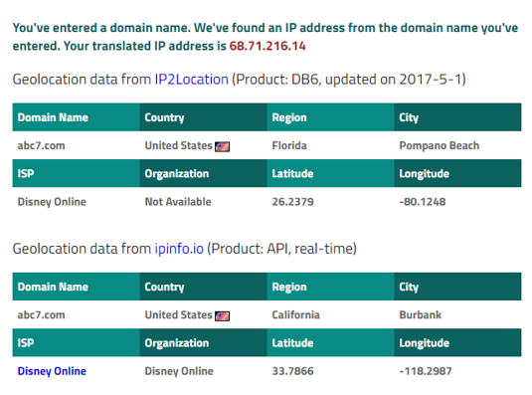This screenshot has width=532, height=395.
Task: Click the US flag icon in the ipinfo.io table
Action: tap(222, 316)
